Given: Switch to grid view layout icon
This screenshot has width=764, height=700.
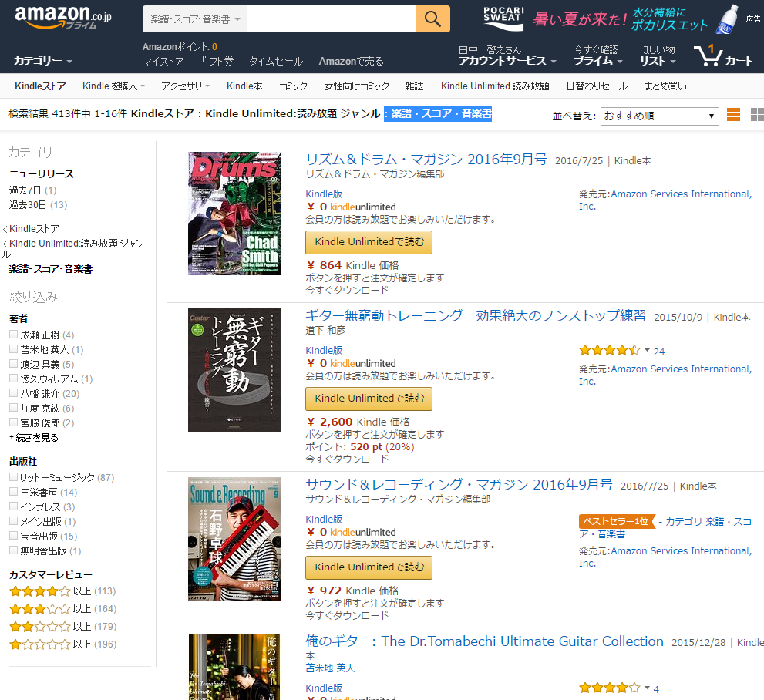Looking at the screenshot, I should click(x=757, y=115).
